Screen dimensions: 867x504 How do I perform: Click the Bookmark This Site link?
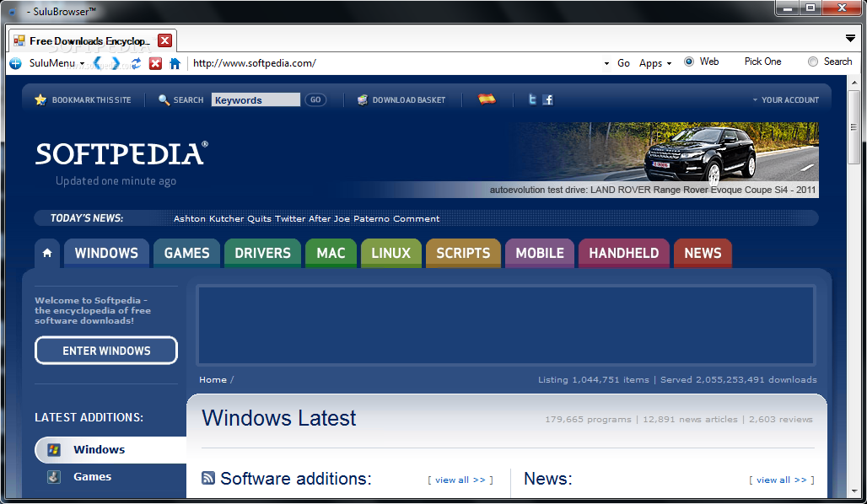click(x=91, y=100)
